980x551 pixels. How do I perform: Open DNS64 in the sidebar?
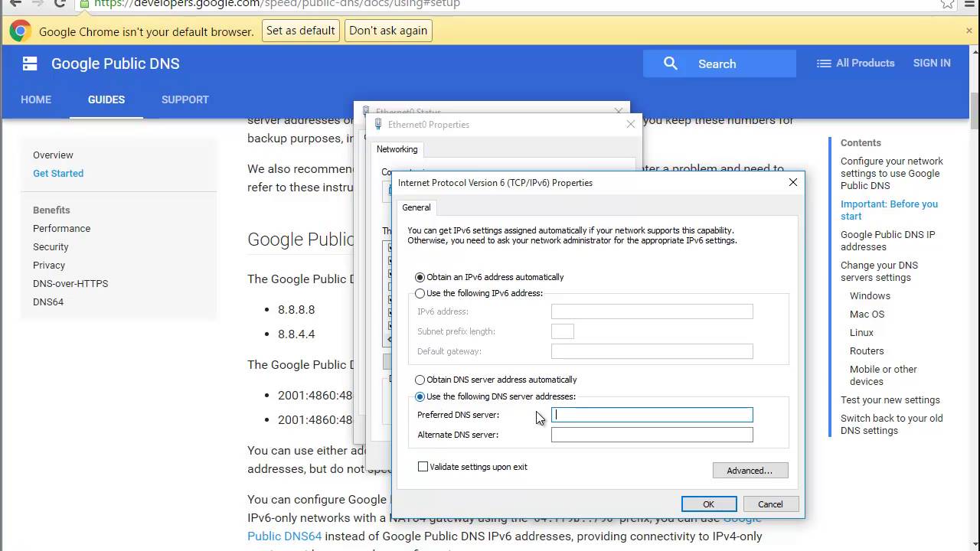point(48,302)
